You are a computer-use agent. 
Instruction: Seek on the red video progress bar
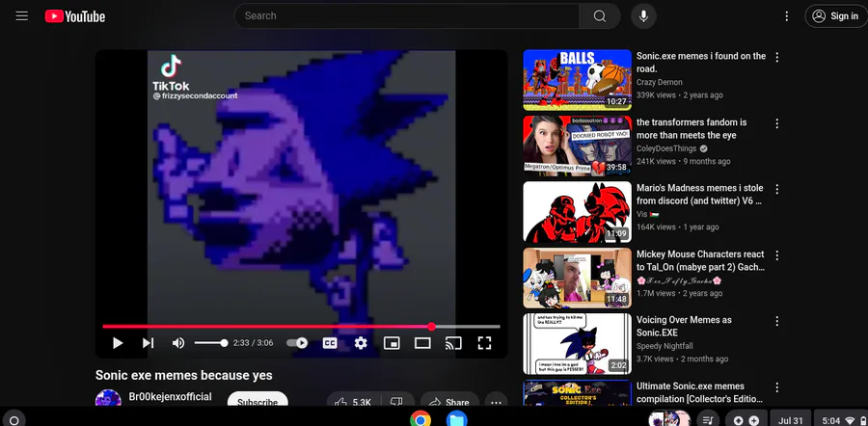coord(301,327)
